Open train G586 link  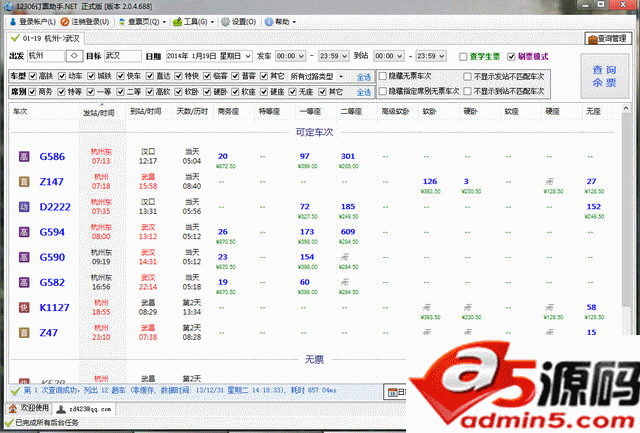(x=52, y=156)
